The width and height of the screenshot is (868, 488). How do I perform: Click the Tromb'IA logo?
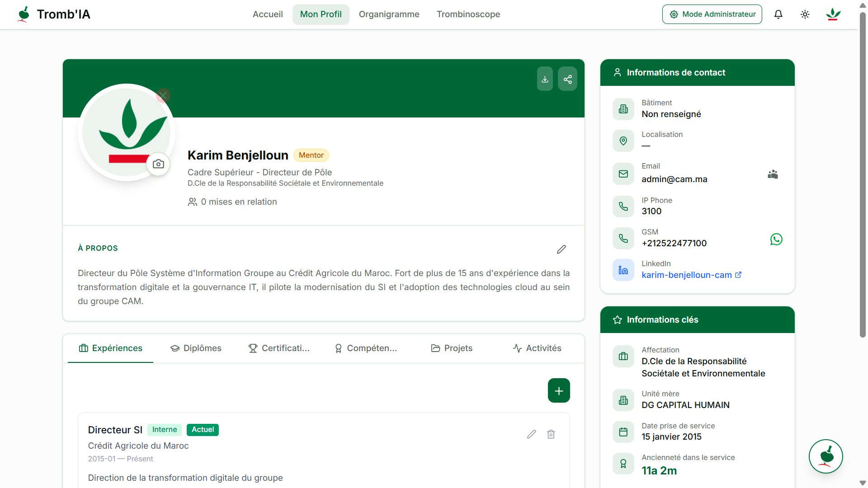[53, 14]
